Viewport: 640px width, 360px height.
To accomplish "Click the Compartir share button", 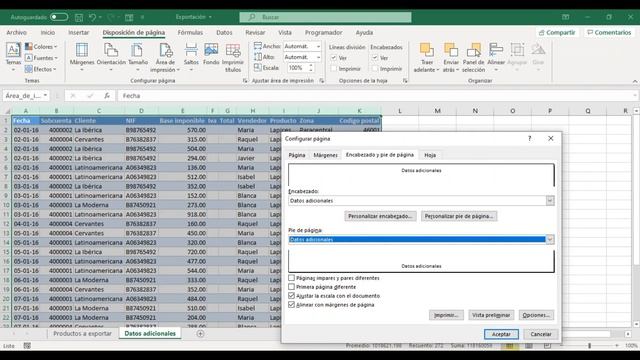I will tap(557, 32).
